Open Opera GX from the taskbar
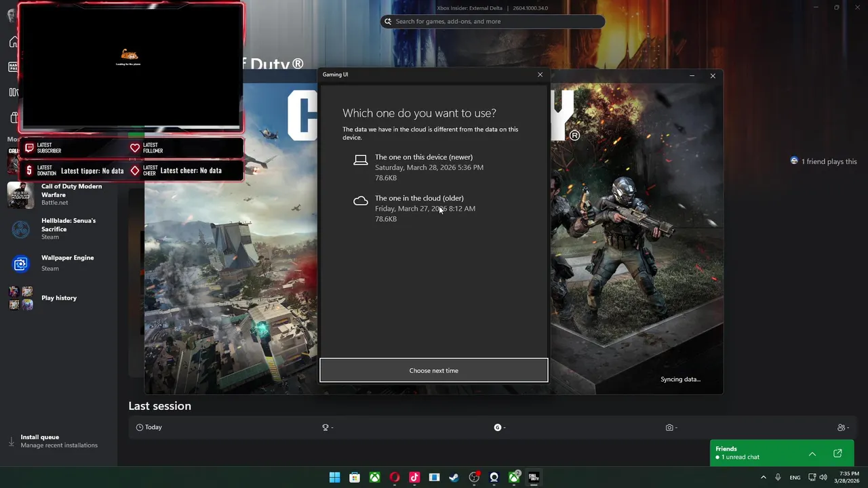This screenshot has height=488, width=868. click(395, 477)
